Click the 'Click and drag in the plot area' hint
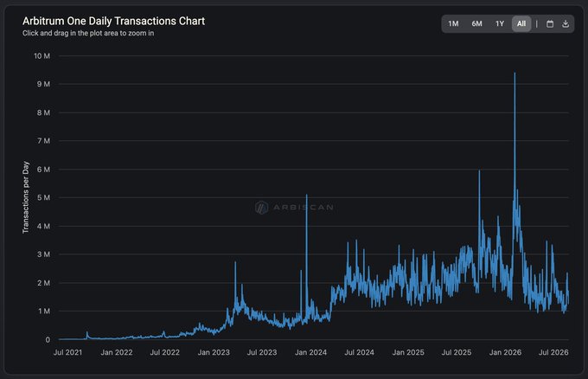This screenshot has height=379, width=588. click(88, 33)
